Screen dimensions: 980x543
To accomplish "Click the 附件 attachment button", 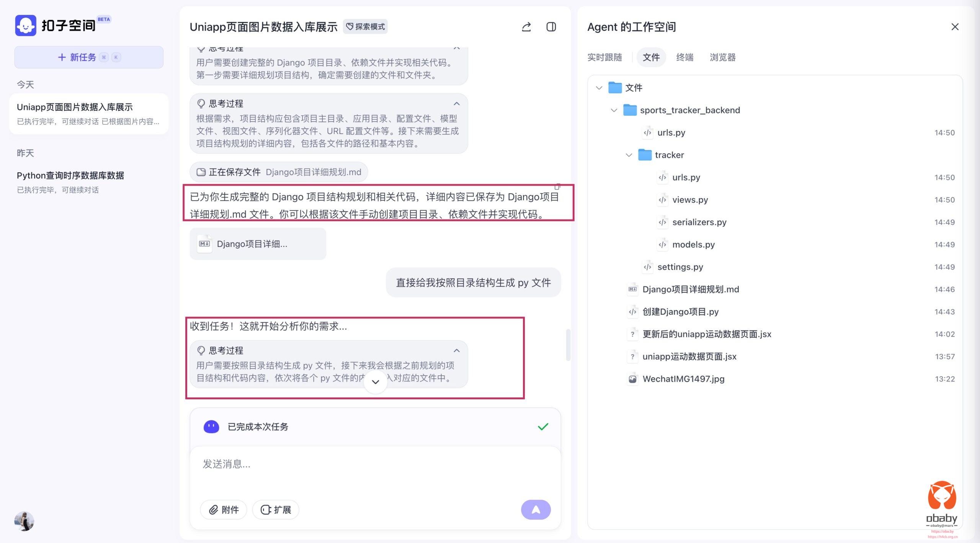I will pos(224,510).
